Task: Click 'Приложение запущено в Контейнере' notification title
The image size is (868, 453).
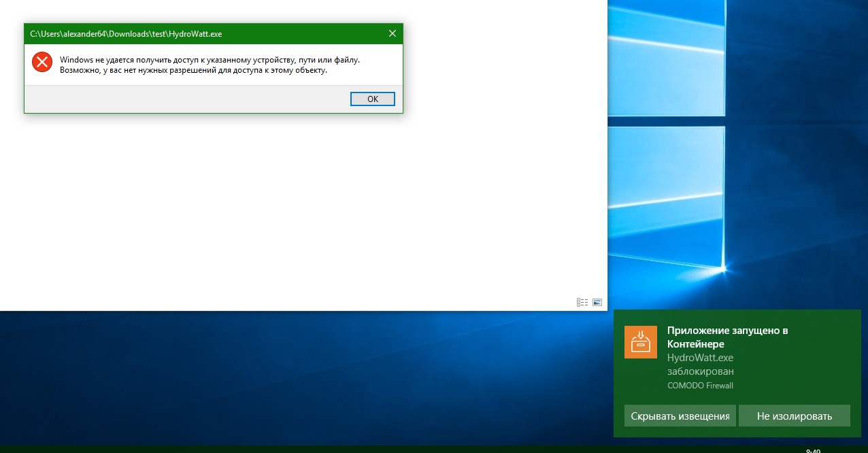Action: click(x=727, y=337)
